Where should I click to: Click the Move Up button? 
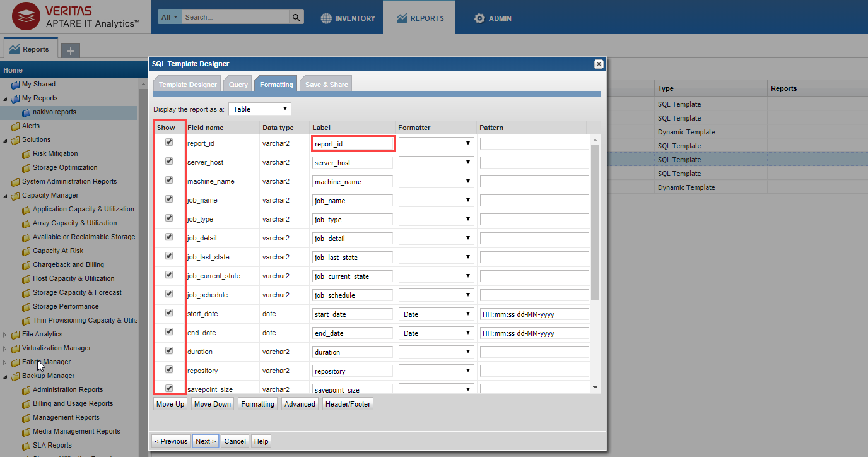(x=170, y=404)
